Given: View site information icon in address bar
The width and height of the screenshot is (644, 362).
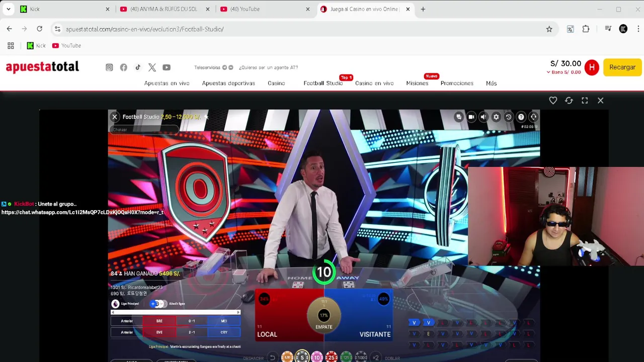Looking at the screenshot, I should point(57,29).
